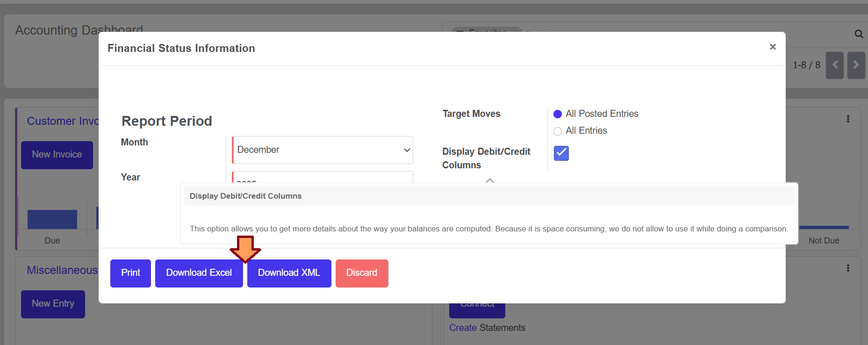Screen dimensions: 868x345
Task: Open the top card's three-dot menu
Action: click(x=847, y=119)
